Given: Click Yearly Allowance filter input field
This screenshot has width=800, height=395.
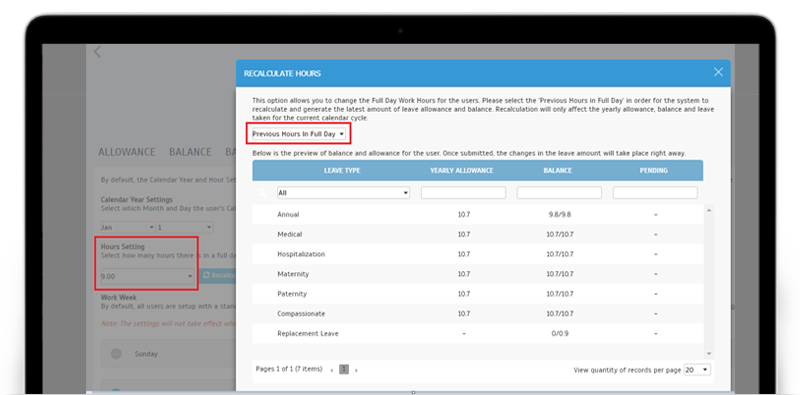Looking at the screenshot, I should coord(463,193).
